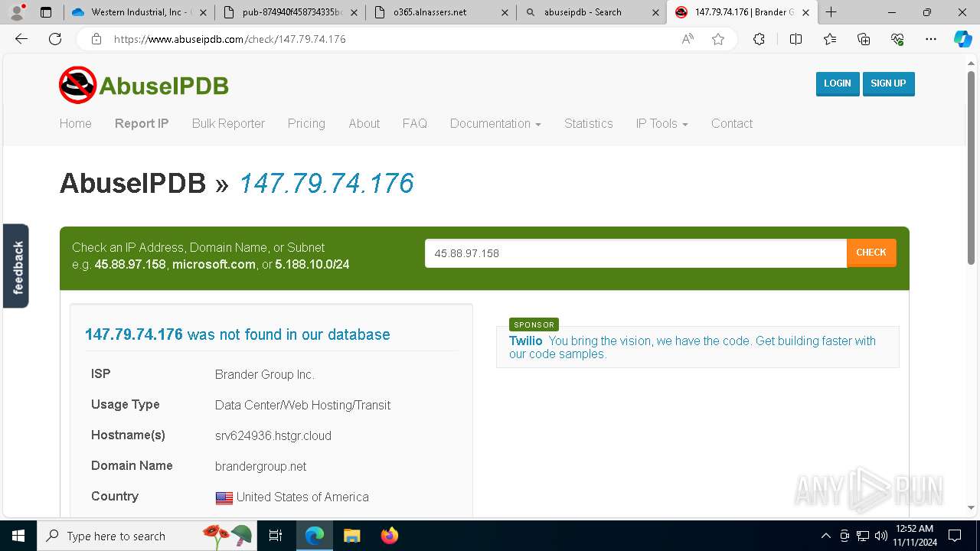980x551 pixels.
Task: Add page to favorites star
Action: point(718,39)
